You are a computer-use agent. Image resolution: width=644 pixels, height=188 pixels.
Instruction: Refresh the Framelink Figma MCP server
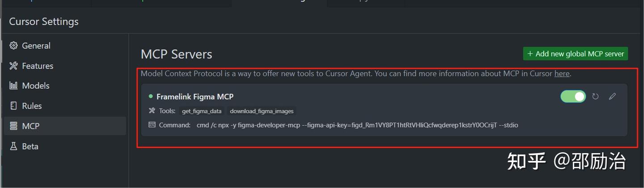click(595, 96)
